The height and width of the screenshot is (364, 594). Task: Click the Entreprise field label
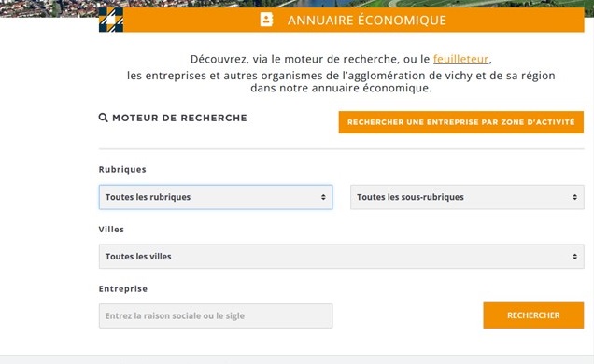pos(123,288)
